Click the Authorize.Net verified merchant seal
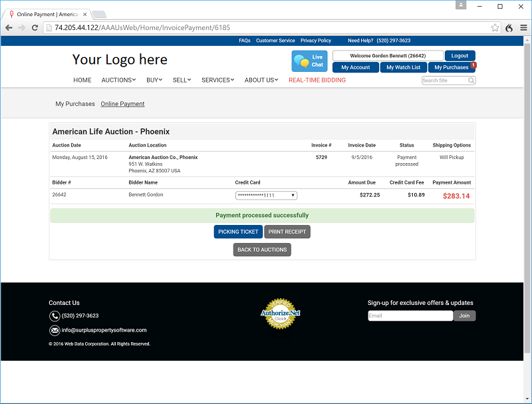The height and width of the screenshot is (404, 532). [x=280, y=313]
